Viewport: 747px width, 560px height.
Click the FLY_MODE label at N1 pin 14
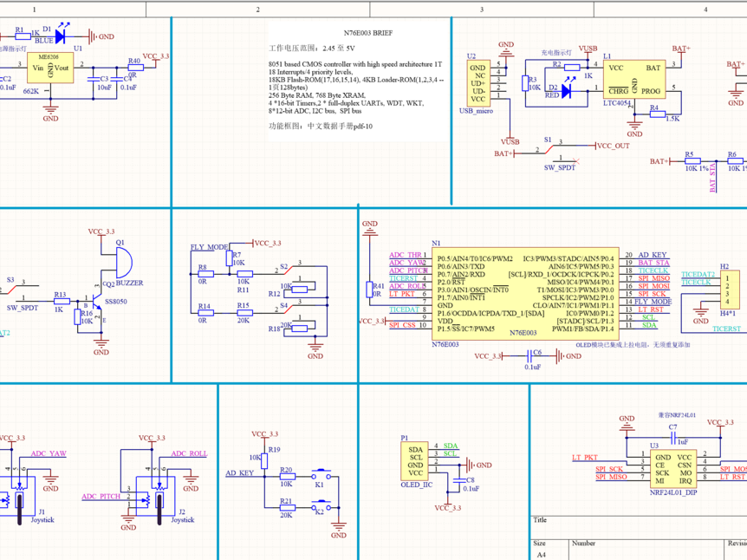tap(653, 302)
